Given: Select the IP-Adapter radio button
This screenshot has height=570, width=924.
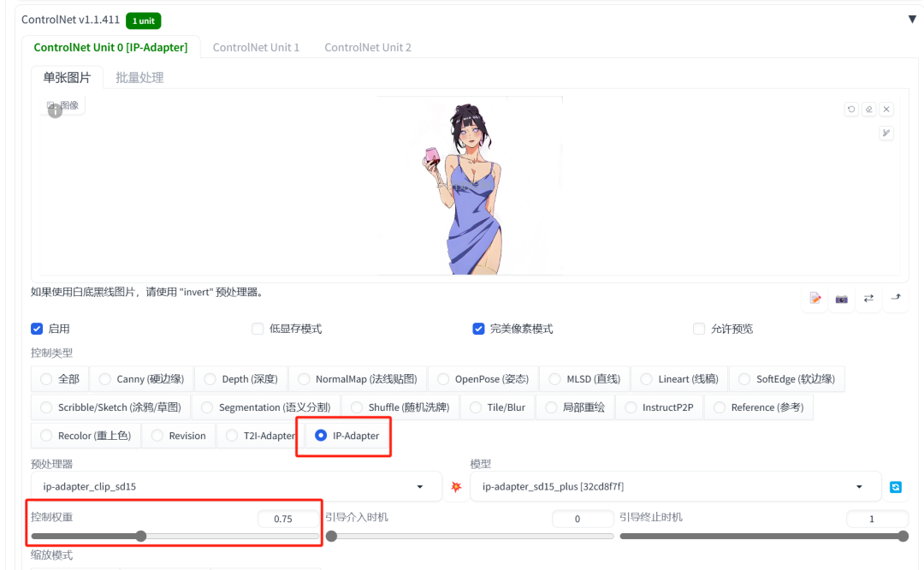Looking at the screenshot, I should (321, 436).
